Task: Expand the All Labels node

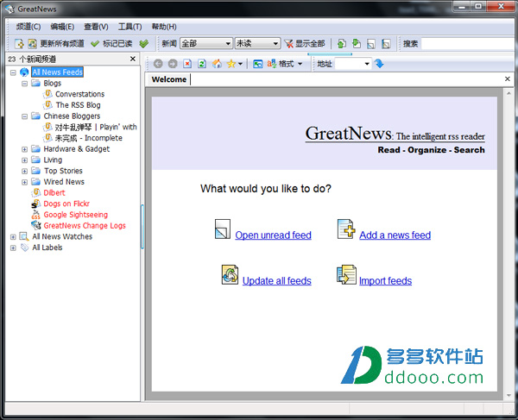Action: (x=13, y=248)
